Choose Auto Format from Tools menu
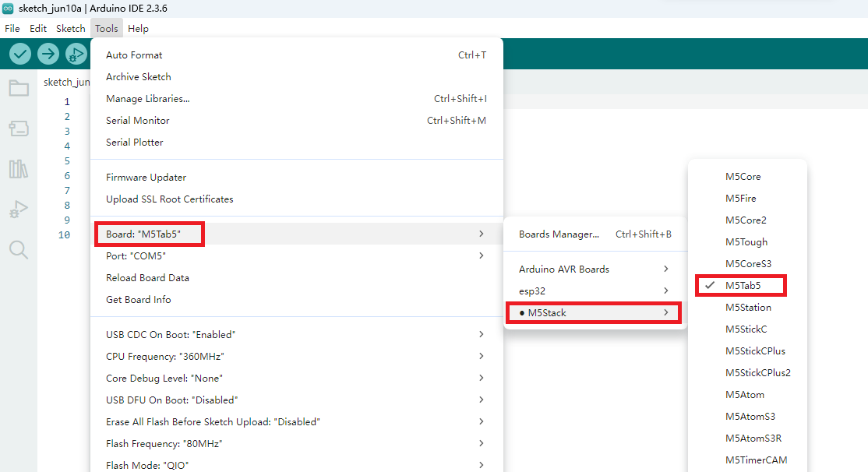 (297, 55)
